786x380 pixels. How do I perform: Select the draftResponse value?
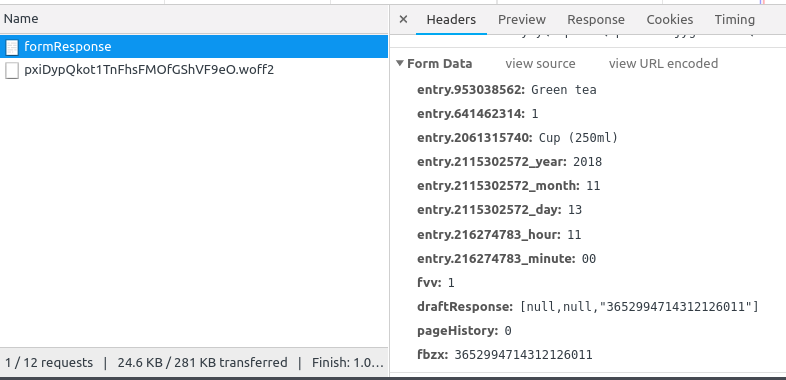click(x=639, y=307)
